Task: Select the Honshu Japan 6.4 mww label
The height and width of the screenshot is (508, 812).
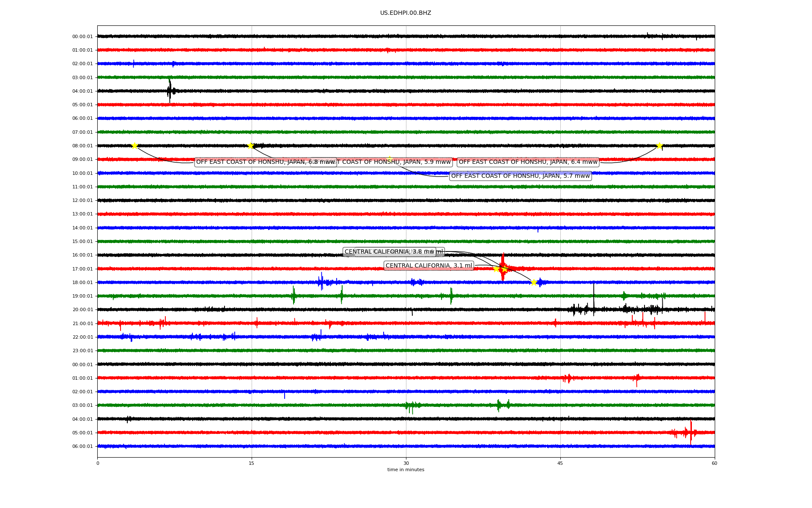Action: (x=528, y=162)
